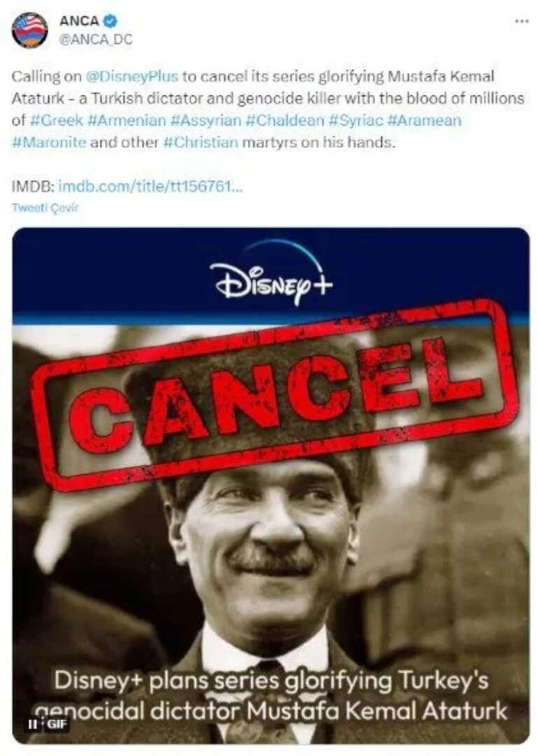
Task: Pause the GIF with pause icon
Action: 32,724
